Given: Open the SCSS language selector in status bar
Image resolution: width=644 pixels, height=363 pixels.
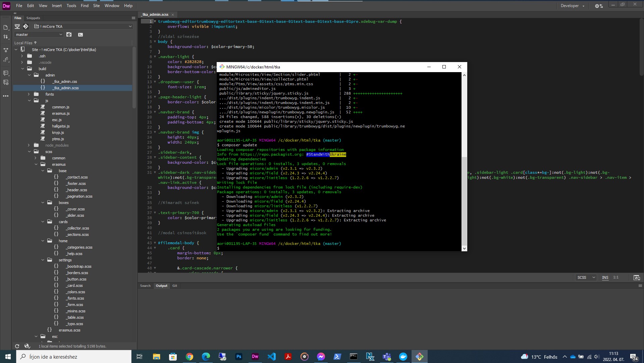Looking at the screenshot, I should (586, 277).
